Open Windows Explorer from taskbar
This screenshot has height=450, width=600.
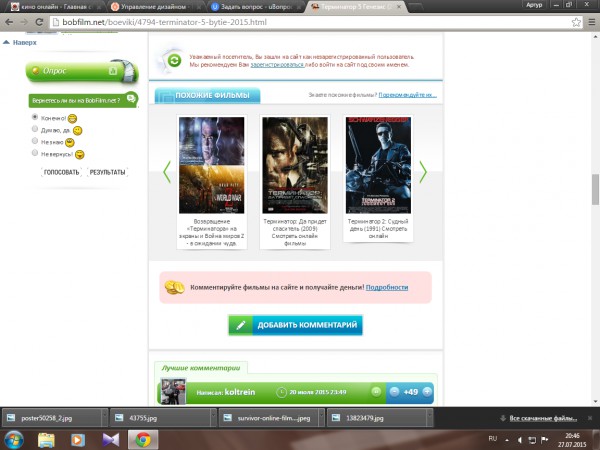[x=46, y=440]
